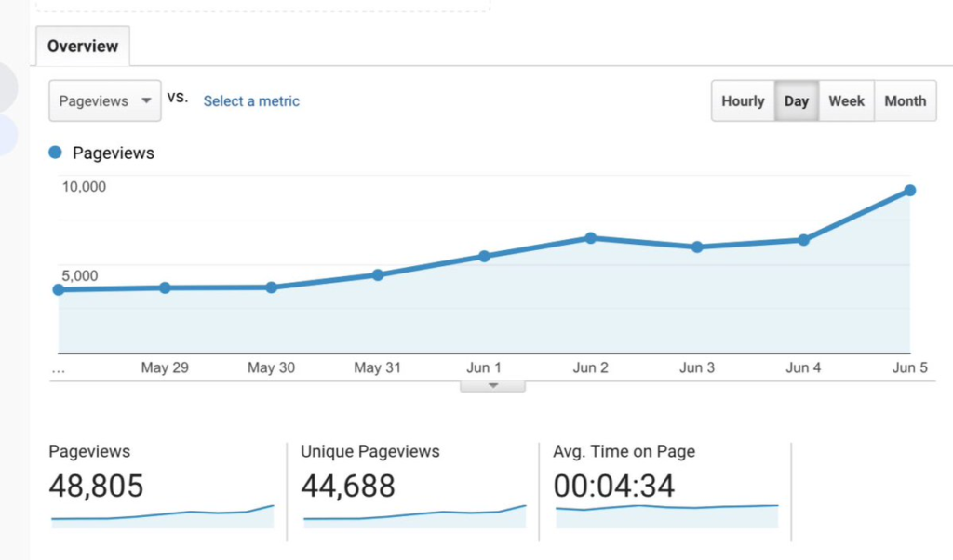Click the Jun 3 data point
The image size is (953, 560).
(697, 247)
